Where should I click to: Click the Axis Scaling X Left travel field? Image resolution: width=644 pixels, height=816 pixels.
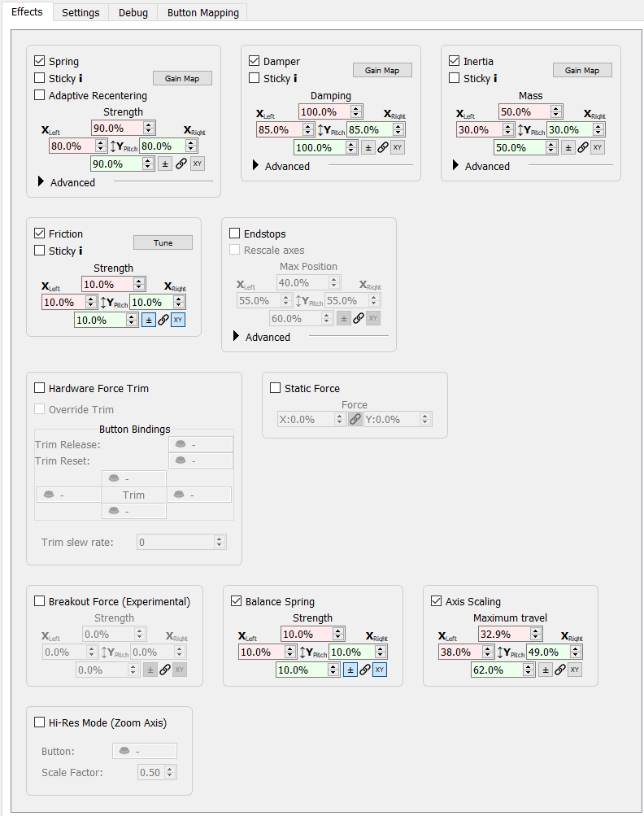click(459, 652)
